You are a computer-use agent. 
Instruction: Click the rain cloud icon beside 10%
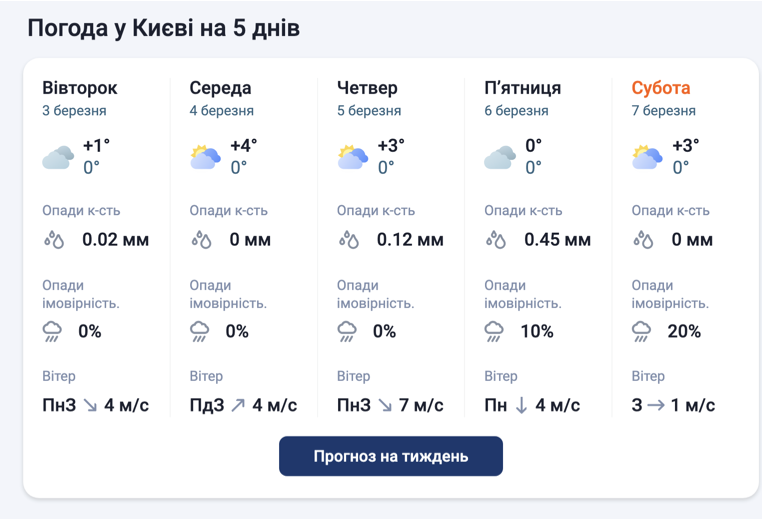[x=496, y=331]
